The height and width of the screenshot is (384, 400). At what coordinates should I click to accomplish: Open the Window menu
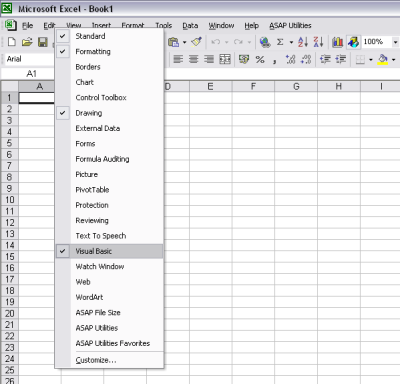point(221,25)
